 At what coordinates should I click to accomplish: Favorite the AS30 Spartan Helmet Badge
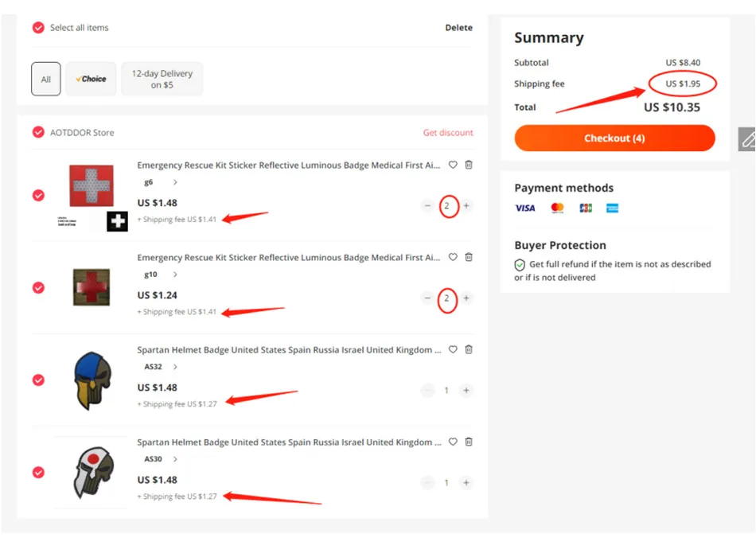pos(453,442)
